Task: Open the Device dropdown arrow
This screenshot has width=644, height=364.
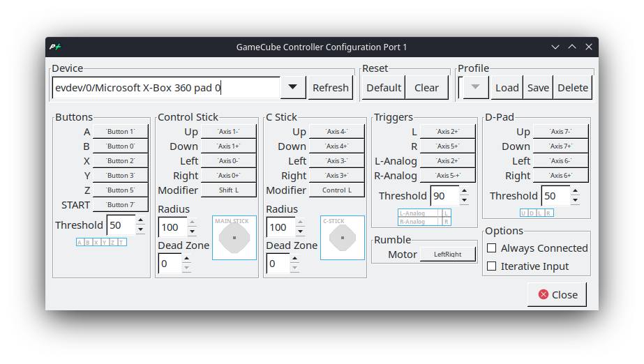Action: pyautogui.click(x=293, y=87)
